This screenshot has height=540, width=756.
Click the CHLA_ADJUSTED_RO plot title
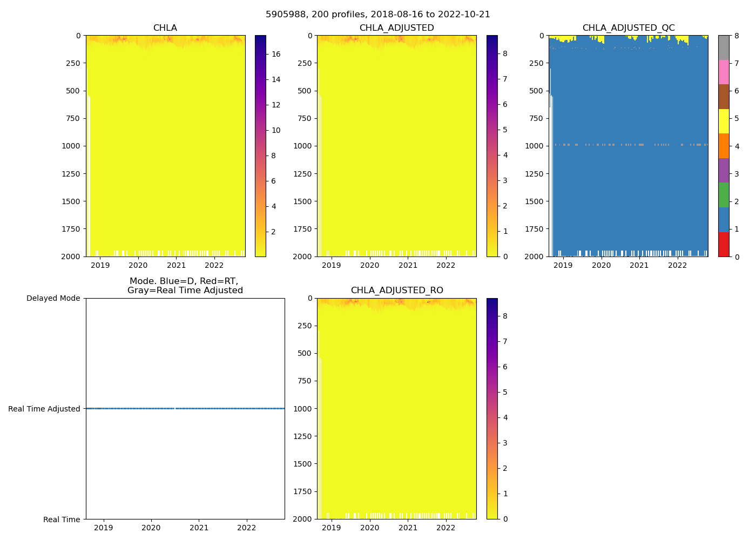tap(397, 291)
